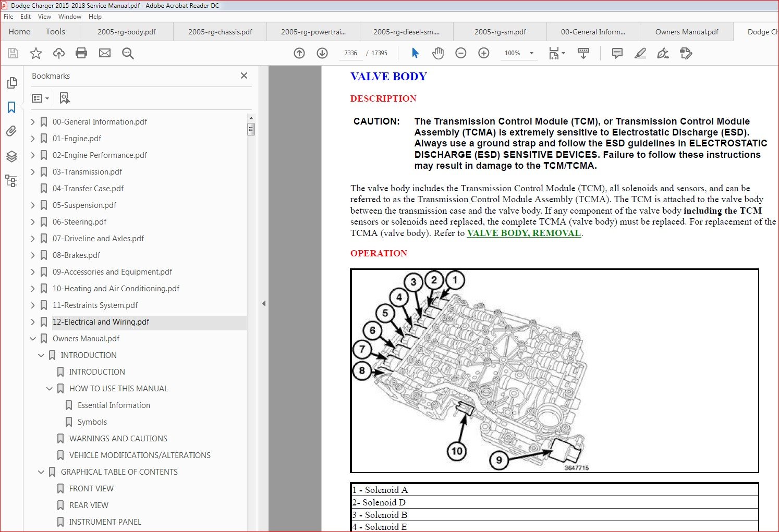Jump to INSTRUMENT PANEL bookmark
The width and height of the screenshot is (779, 532).
105,522
